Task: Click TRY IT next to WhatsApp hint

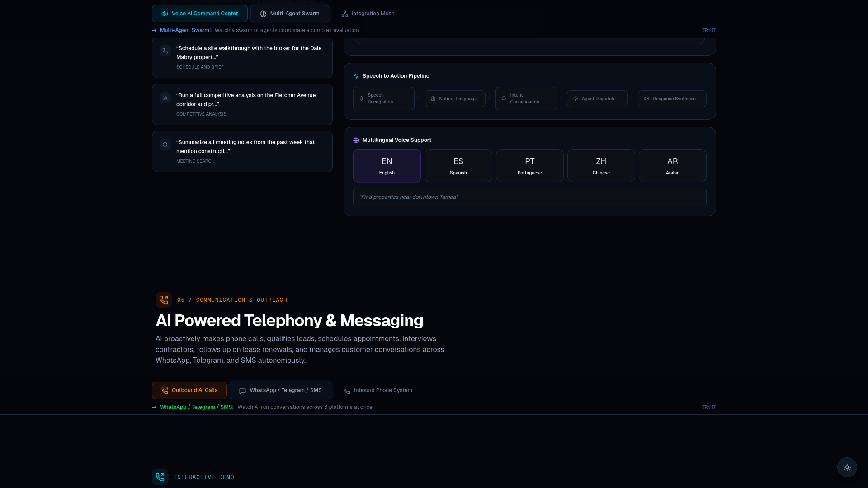Action: click(708, 408)
